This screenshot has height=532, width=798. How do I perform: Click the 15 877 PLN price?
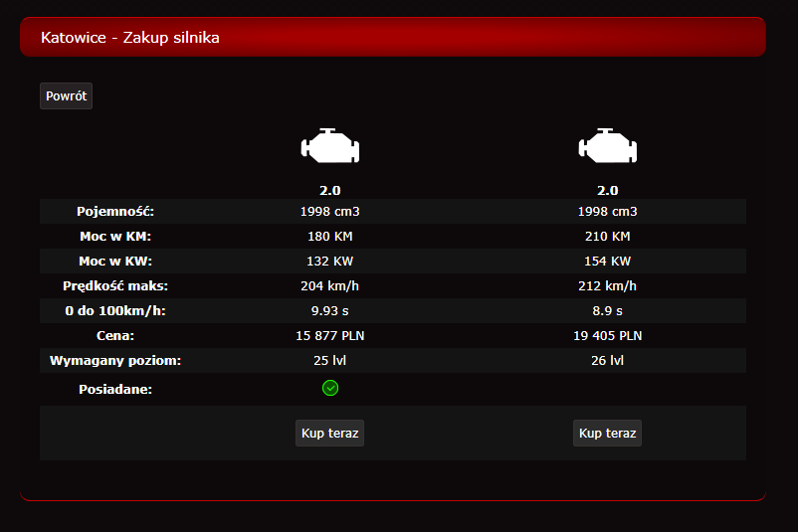coord(329,336)
